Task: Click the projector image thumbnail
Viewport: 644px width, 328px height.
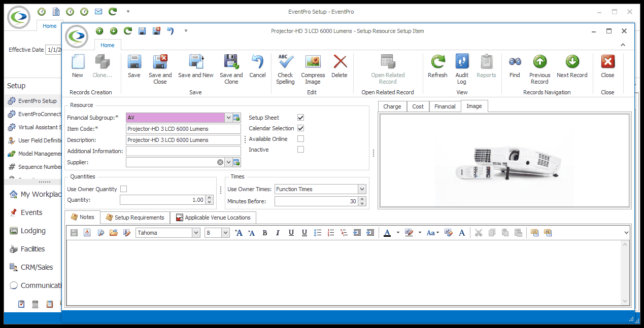Action: 504,161
